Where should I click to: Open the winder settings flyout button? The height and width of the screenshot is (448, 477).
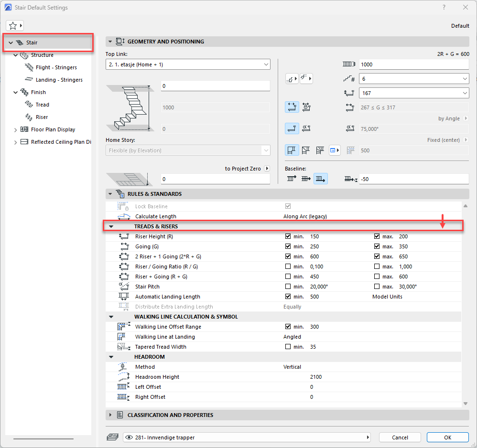[335, 150]
